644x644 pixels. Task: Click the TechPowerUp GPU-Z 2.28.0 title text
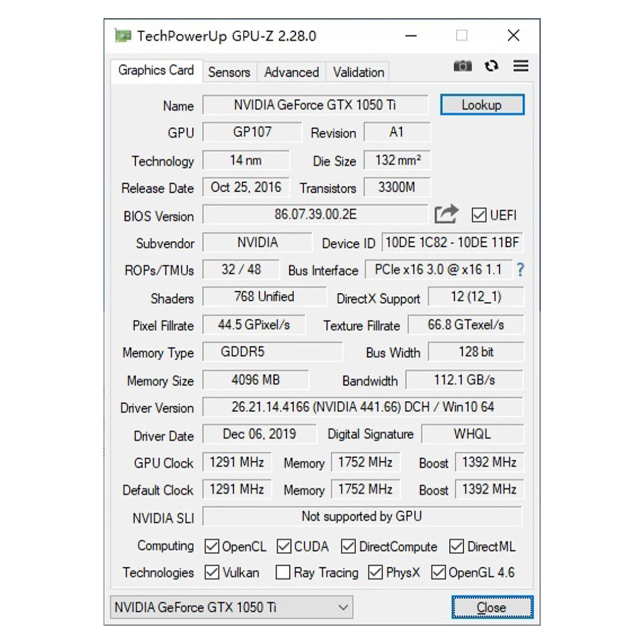[x=226, y=36]
